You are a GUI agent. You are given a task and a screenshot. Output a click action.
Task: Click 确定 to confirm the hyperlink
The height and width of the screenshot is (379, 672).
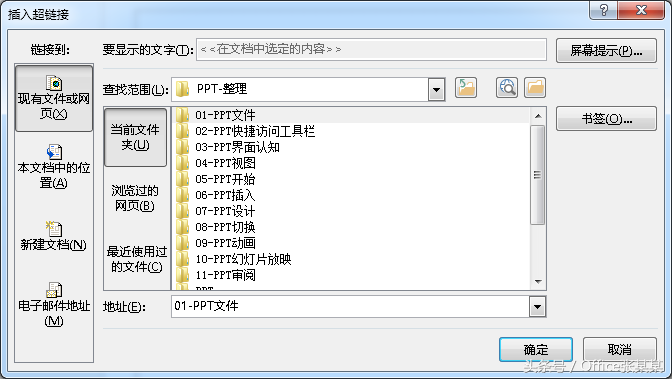[x=536, y=349]
